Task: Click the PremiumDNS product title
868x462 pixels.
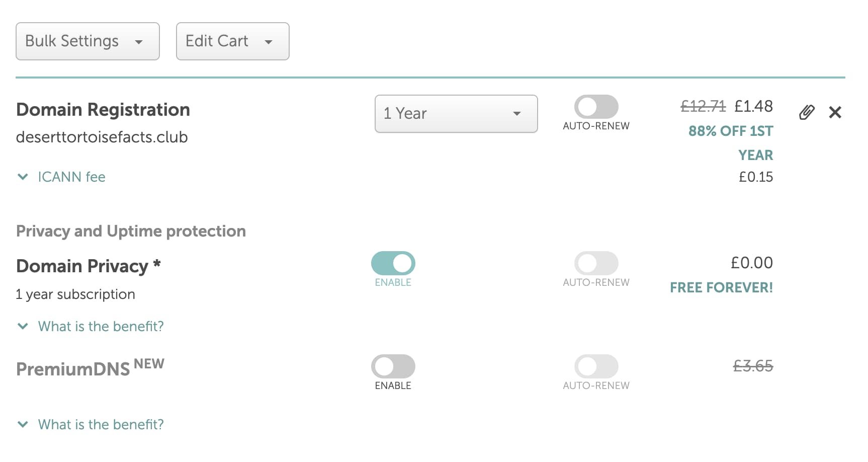Action: [x=73, y=369]
